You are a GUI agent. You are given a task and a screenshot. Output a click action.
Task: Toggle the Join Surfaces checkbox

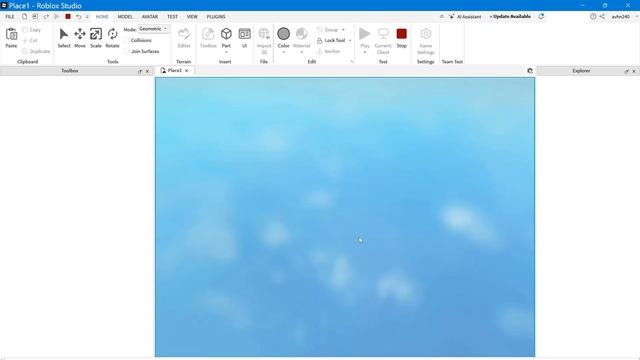pos(127,51)
